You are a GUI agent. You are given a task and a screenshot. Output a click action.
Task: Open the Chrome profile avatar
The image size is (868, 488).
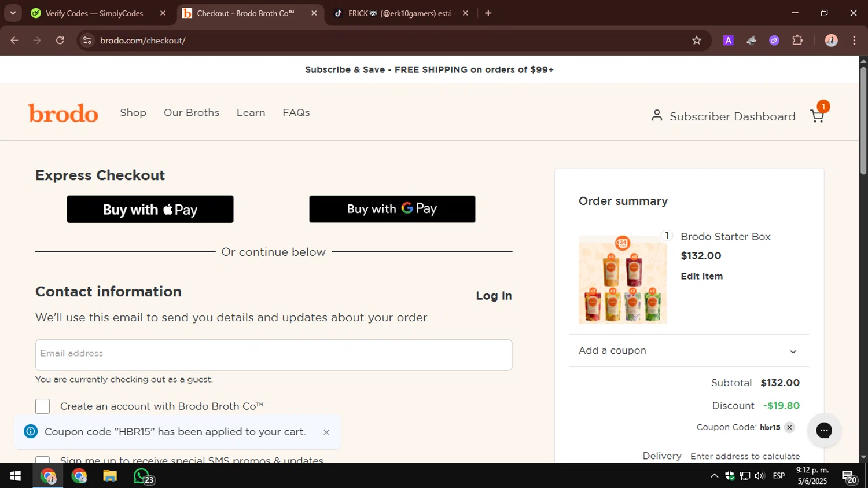[x=831, y=41]
